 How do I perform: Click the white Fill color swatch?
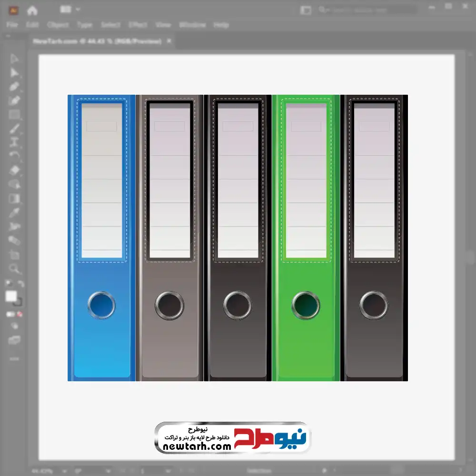11,296
